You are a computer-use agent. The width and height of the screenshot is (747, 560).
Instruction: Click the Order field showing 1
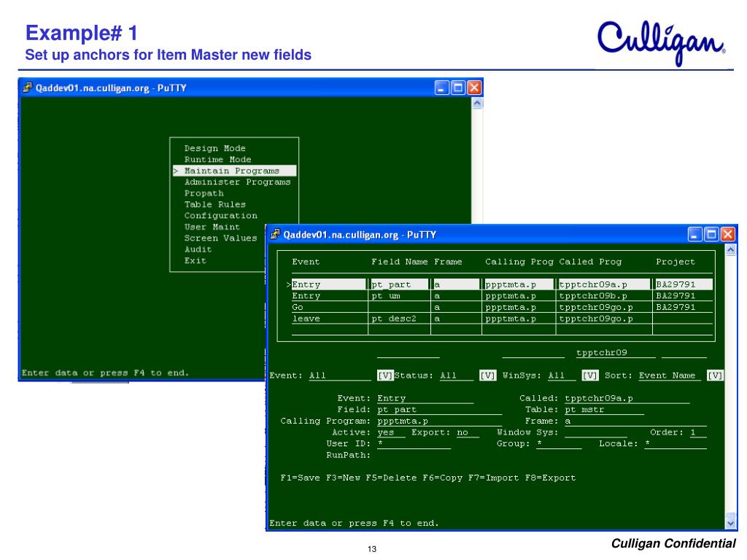pos(698,432)
